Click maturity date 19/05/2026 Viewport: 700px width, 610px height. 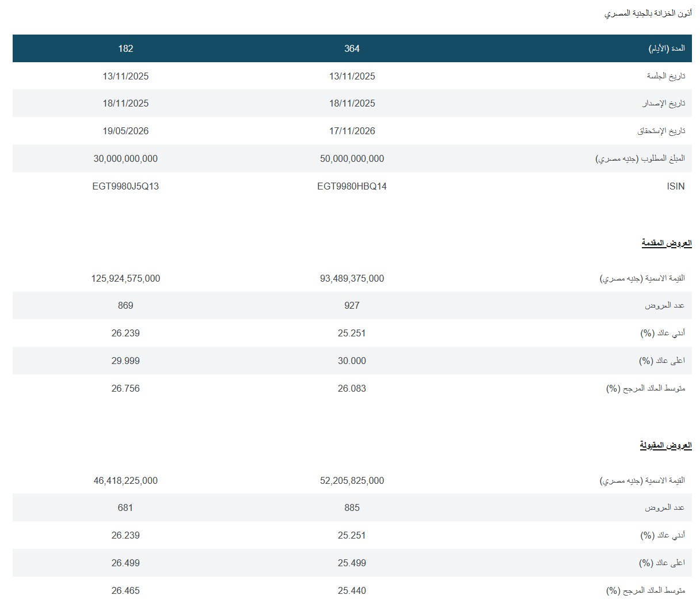pyautogui.click(x=125, y=131)
